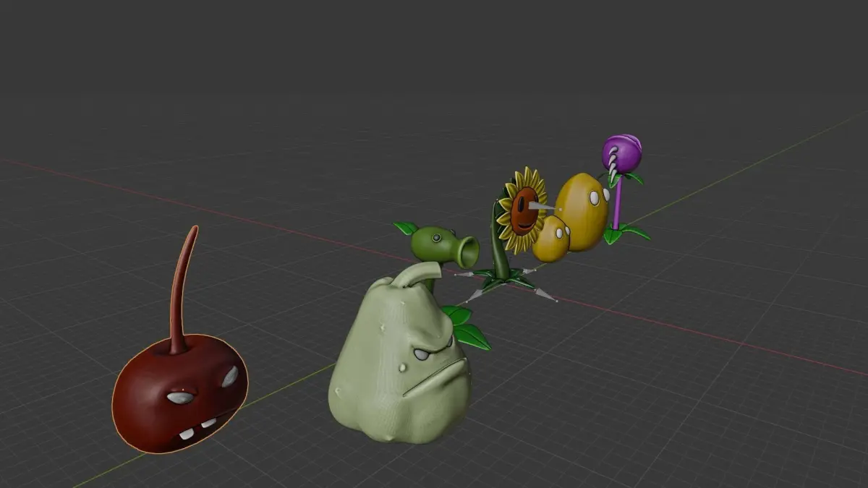Select the larger yellow wall-nut model

(582, 211)
